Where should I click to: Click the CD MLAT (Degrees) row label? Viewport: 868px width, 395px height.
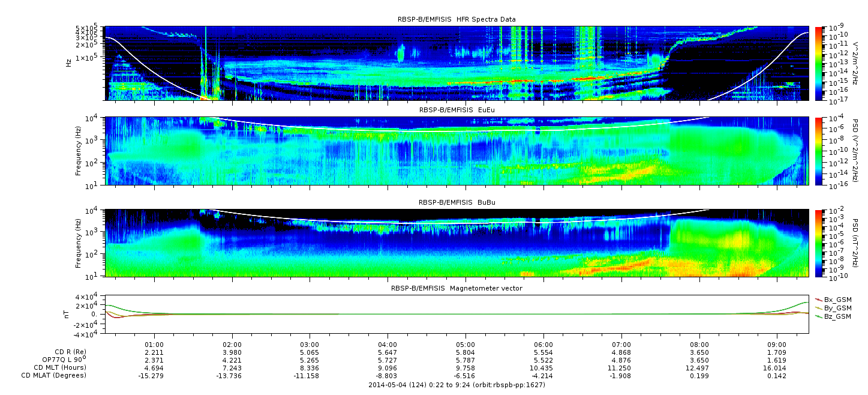[55, 375]
